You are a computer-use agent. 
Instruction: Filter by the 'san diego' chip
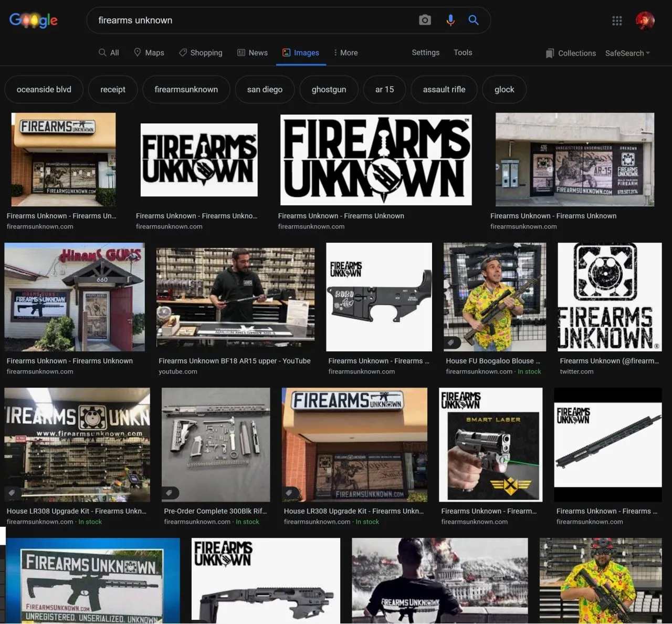click(265, 89)
